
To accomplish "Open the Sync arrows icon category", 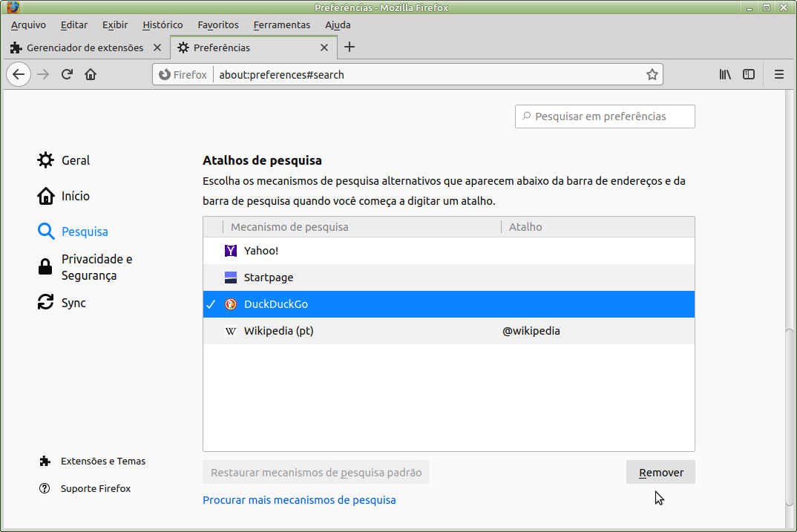I will click(46, 302).
